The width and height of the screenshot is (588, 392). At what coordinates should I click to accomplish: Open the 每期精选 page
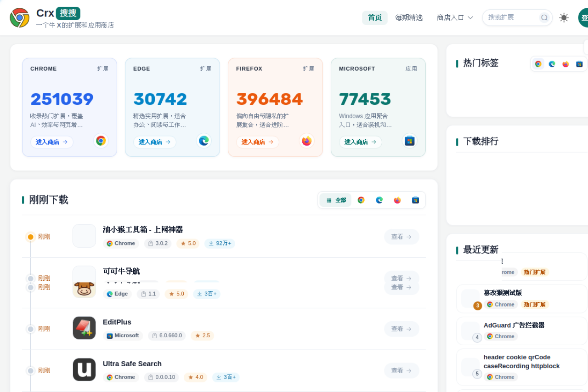click(x=409, y=17)
